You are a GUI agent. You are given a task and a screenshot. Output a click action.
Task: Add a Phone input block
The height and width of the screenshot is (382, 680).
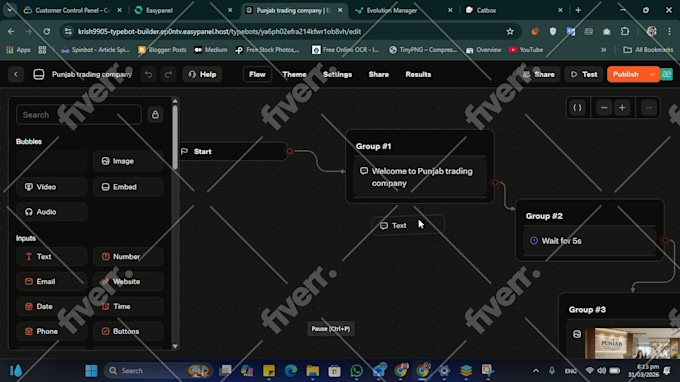[52, 331]
